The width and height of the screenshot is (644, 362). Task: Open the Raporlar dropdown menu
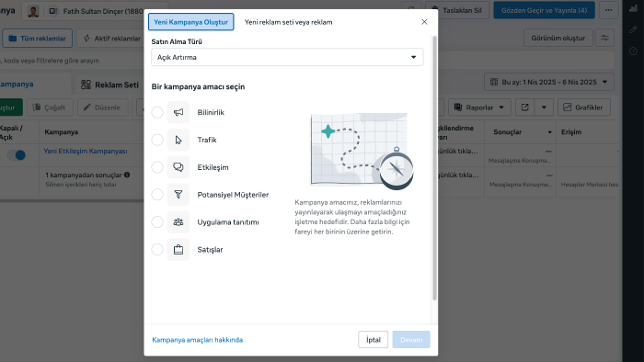tap(479, 107)
